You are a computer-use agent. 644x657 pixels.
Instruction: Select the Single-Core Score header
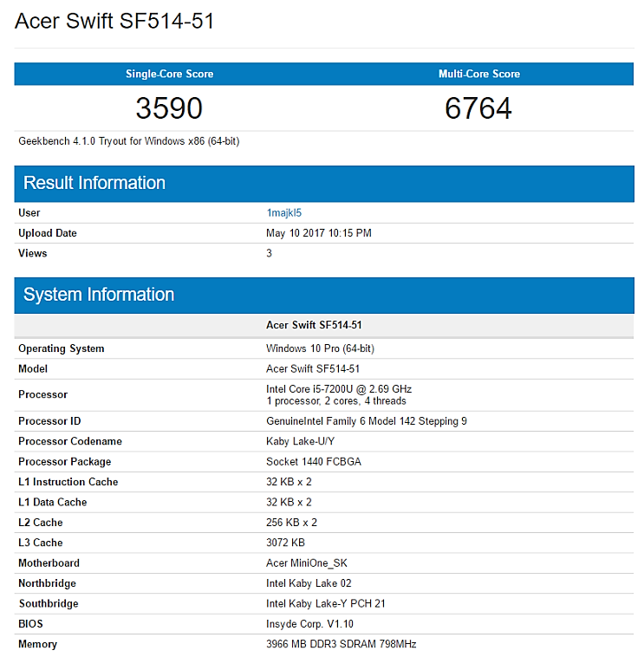click(x=169, y=74)
